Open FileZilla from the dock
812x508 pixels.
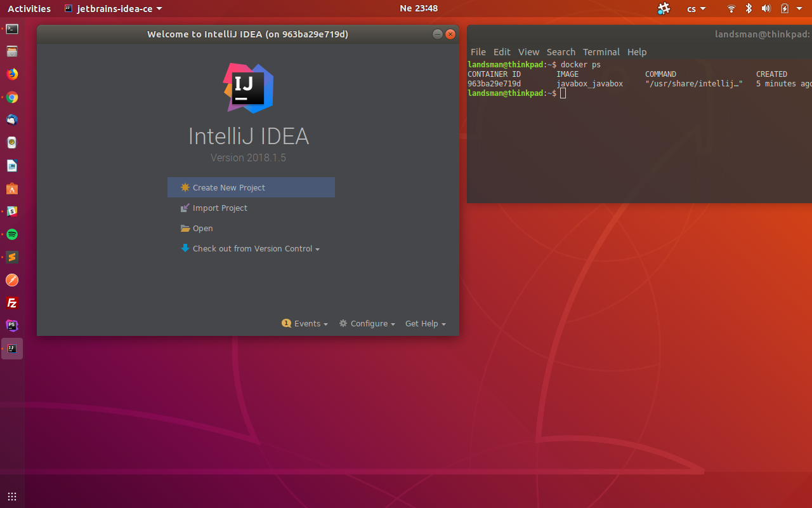[12, 303]
